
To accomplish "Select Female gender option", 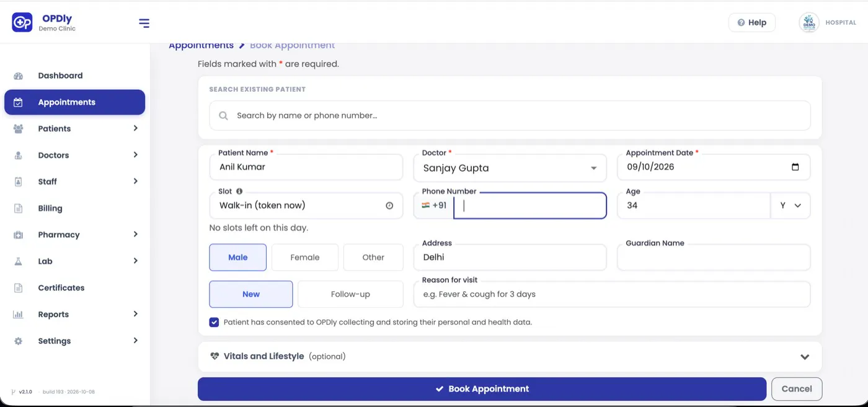I will tap(305, 257).
